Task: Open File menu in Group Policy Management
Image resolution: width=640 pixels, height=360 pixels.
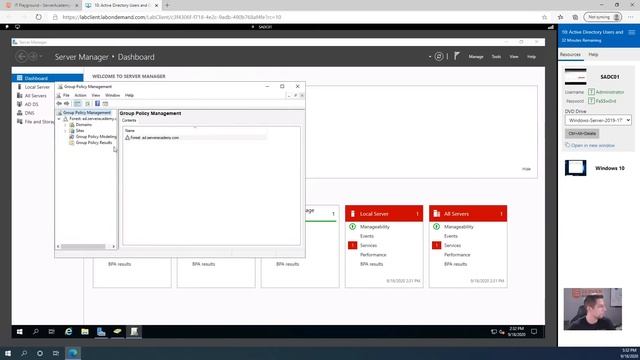Action: coord(66,95)
